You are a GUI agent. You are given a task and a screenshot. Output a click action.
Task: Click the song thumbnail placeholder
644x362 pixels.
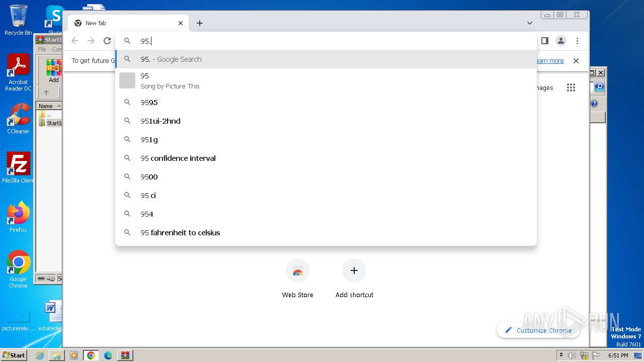pyautogui.click(x=127, y=80)
